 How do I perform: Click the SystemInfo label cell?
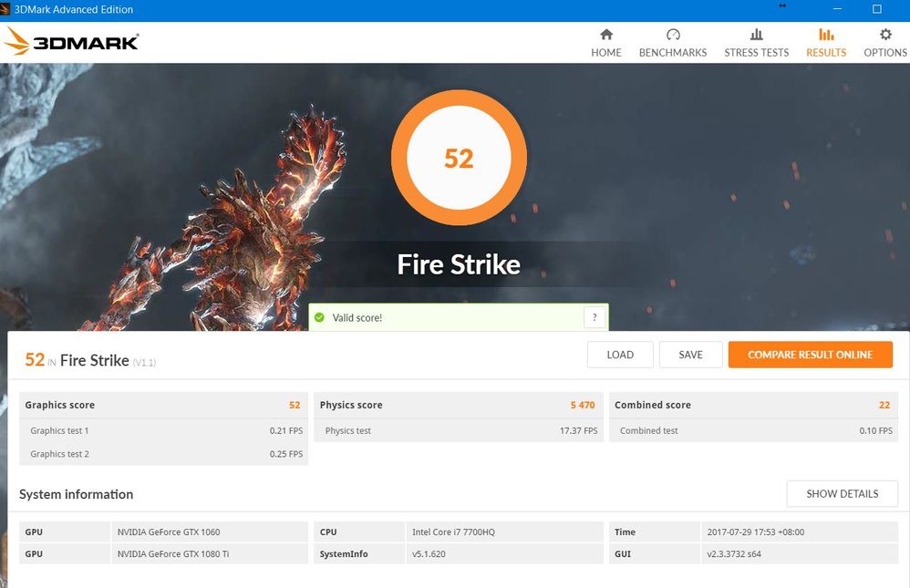point(359,553)
